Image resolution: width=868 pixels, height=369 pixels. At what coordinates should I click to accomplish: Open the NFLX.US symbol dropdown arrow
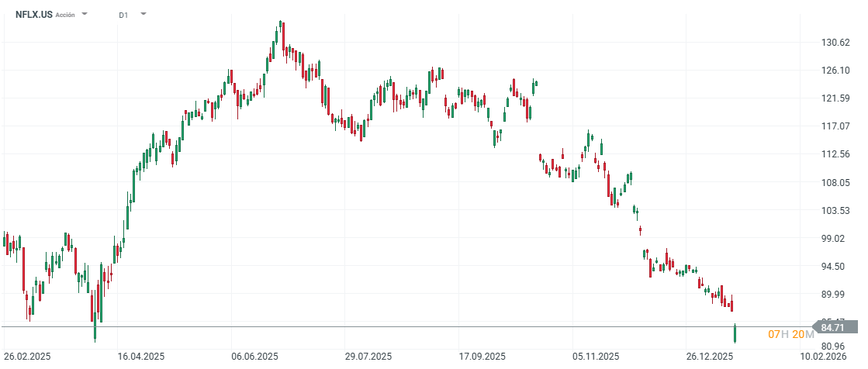85,15
